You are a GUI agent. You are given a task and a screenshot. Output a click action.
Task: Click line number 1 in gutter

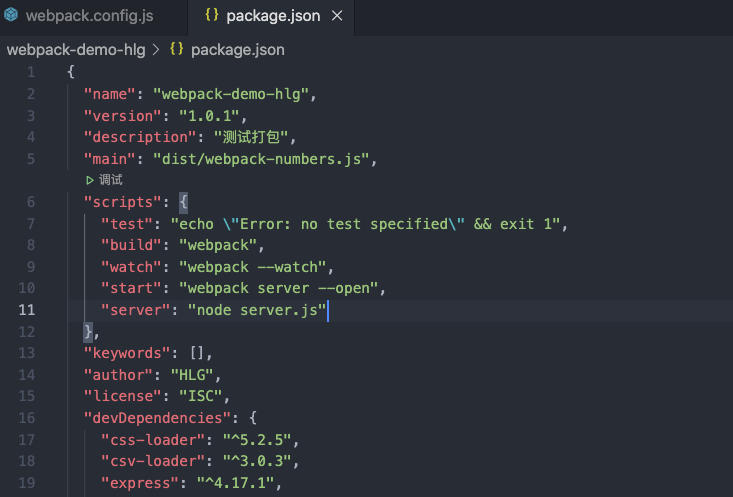click(31, 72)
